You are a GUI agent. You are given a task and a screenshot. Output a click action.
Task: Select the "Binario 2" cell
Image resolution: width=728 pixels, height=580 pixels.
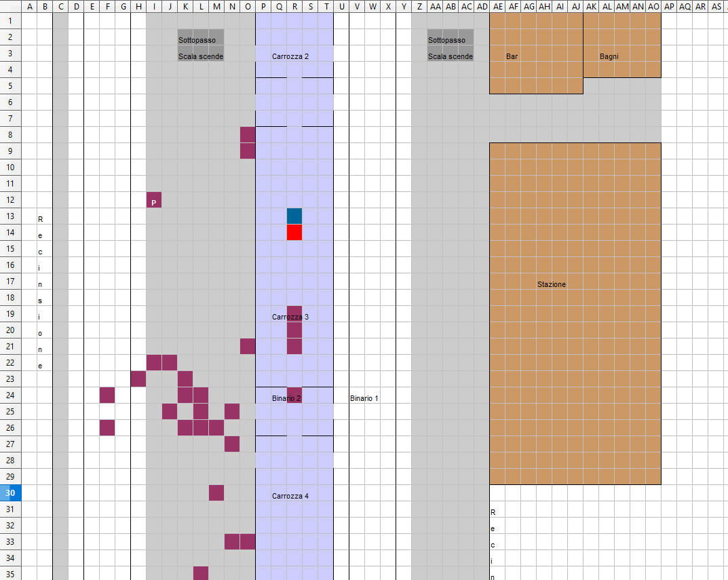(286, 398)
